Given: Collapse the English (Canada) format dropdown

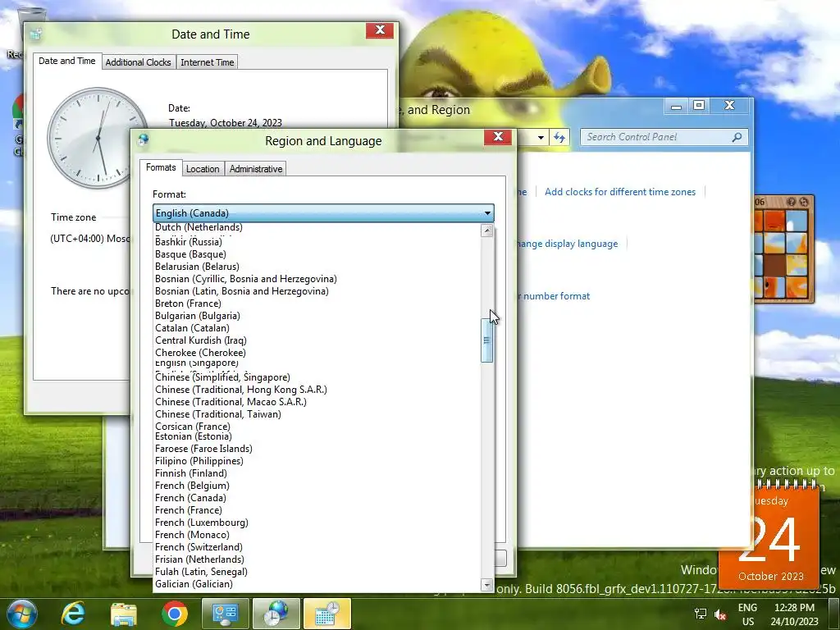Looking at the screenshot, I should click(487, 213).
